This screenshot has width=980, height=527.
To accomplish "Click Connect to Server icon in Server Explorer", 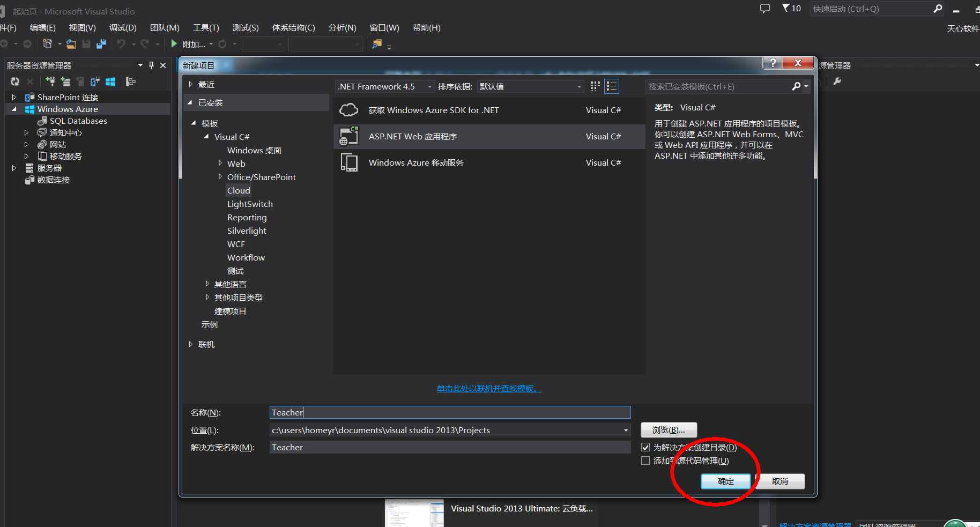I will click(65, 81).
